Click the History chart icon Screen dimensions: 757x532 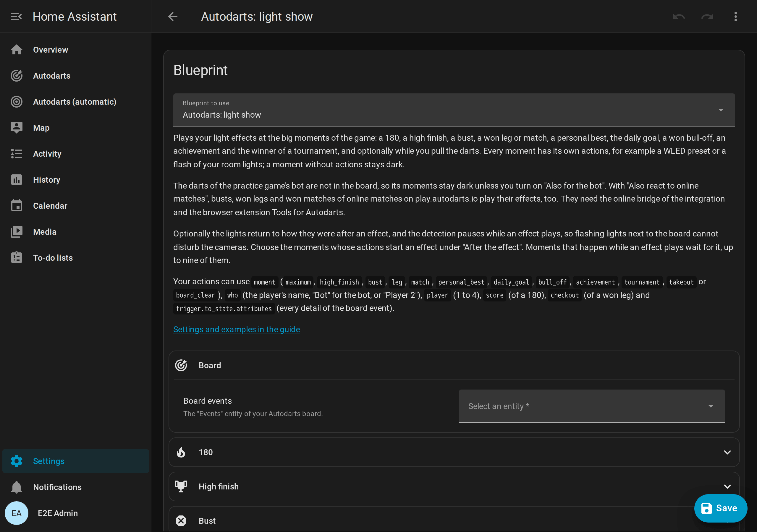[x=17, y=180]
